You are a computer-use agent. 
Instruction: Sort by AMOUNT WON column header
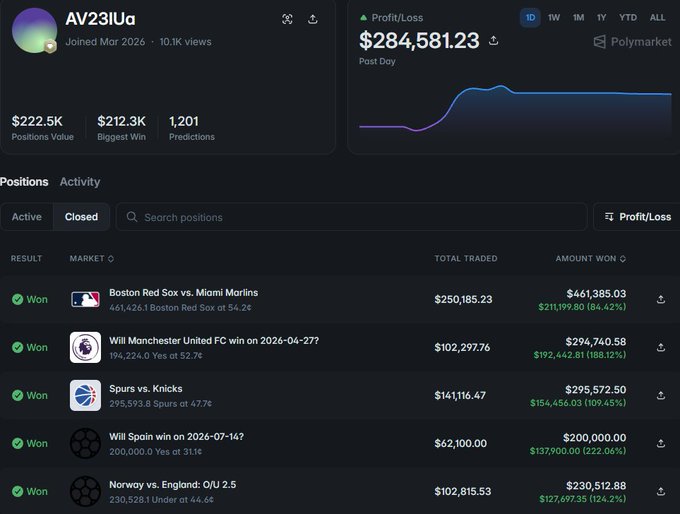[x=591, y=259]
